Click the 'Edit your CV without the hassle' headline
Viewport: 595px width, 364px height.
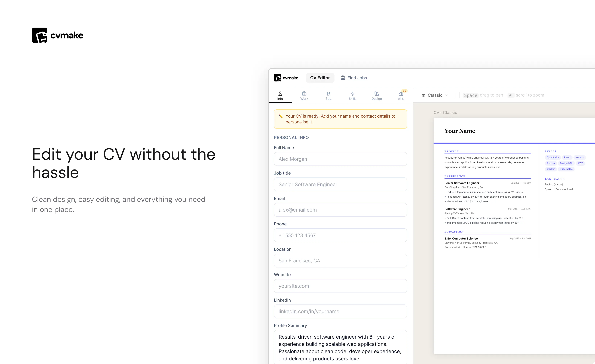[x=124, y=163]
